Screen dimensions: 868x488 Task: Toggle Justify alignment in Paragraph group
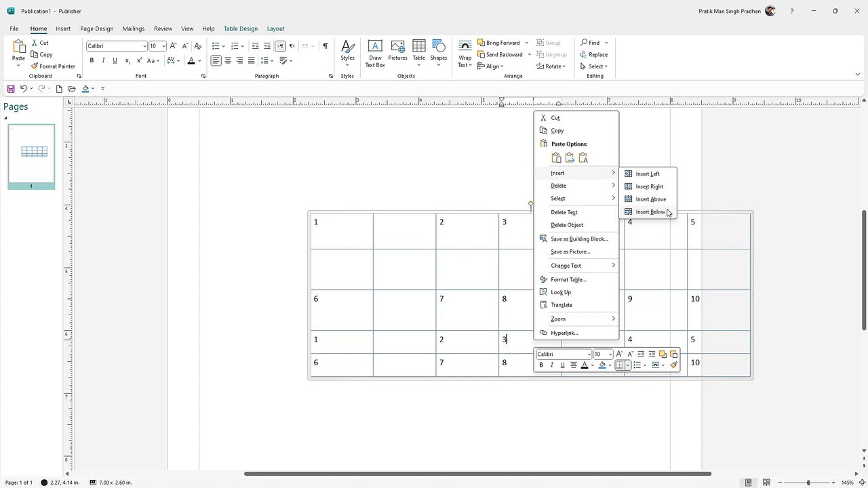251,60
